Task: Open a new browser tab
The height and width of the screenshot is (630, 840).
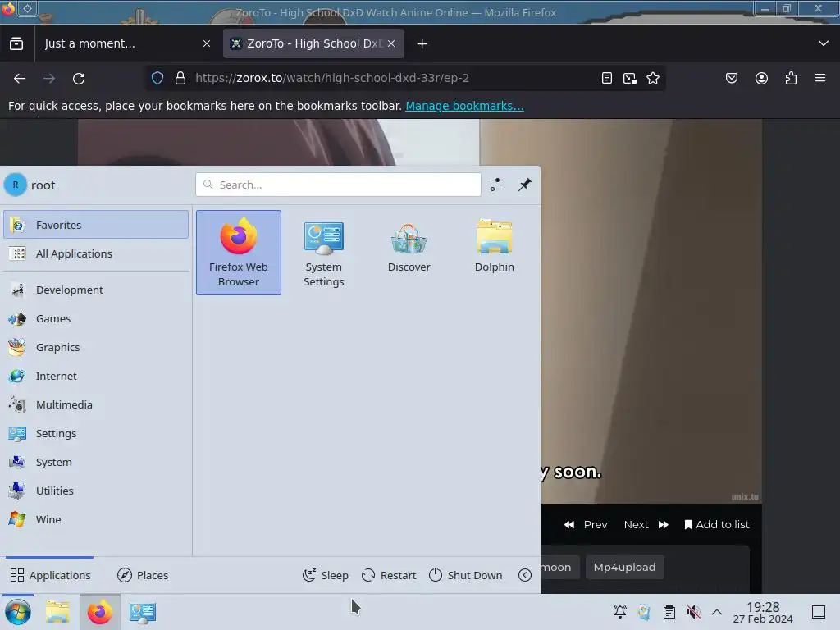Action: 422,44
